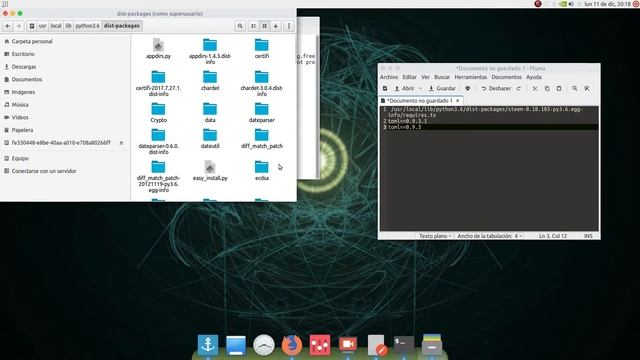This screenshot has height=360, width=640.
Task: Switch file manager to icon grid view
Action: (264, 26)
